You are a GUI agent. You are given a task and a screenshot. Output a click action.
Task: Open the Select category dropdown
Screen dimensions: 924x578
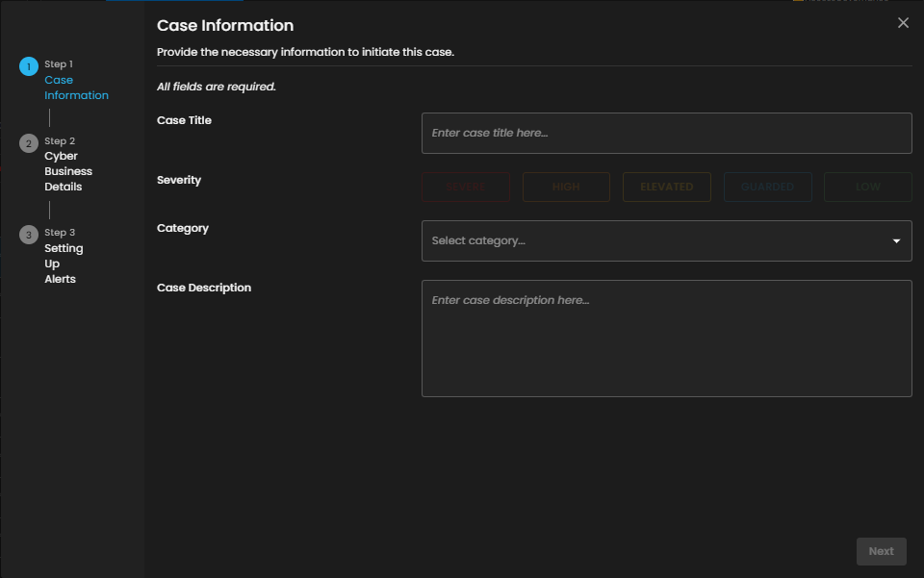[x=654, y=240]
